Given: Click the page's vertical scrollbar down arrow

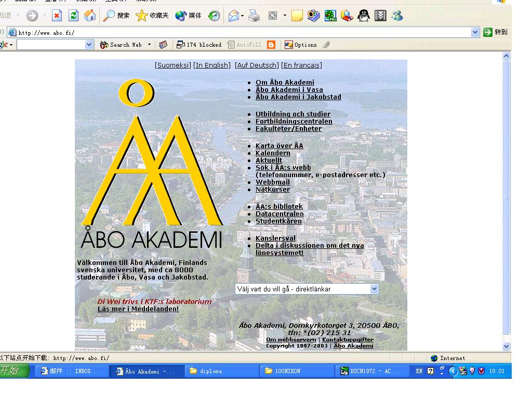Looking at the screenshot, I should click(x=507, y=346).
